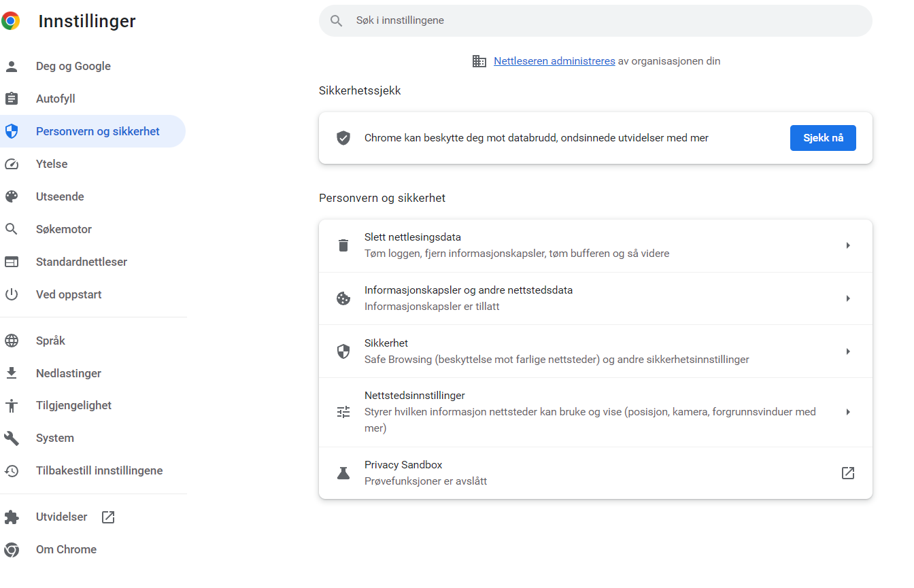
Task: Expand Sikkerhet row using the arrow
Action: click(847, 351)
